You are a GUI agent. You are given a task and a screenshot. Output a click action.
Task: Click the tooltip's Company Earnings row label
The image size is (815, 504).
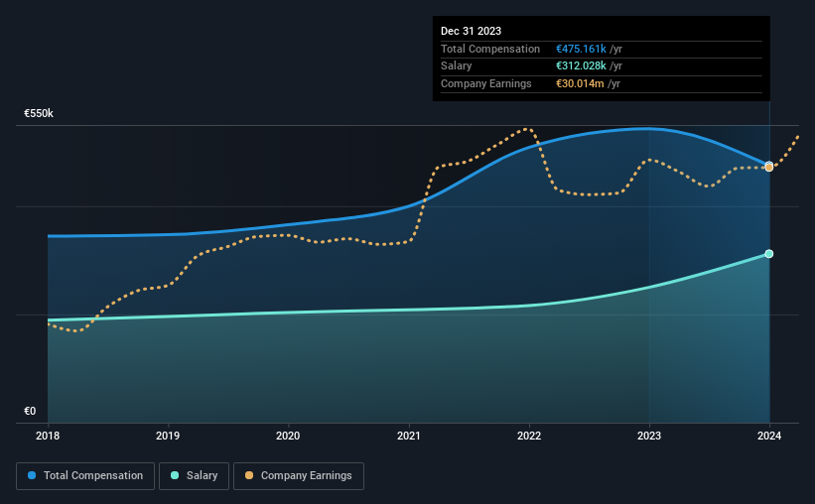(x=486, y=83)
